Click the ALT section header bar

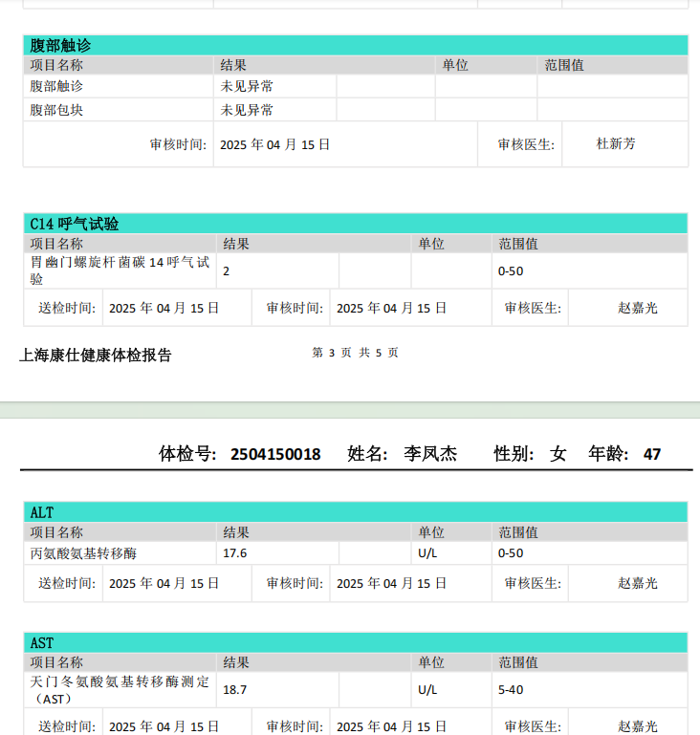tap(355, 512)
